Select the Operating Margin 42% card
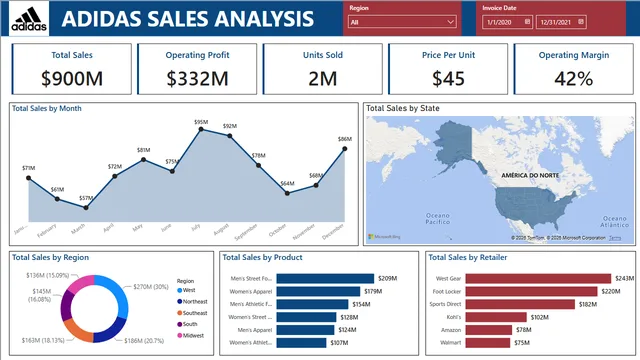 (x=573, y=69)
